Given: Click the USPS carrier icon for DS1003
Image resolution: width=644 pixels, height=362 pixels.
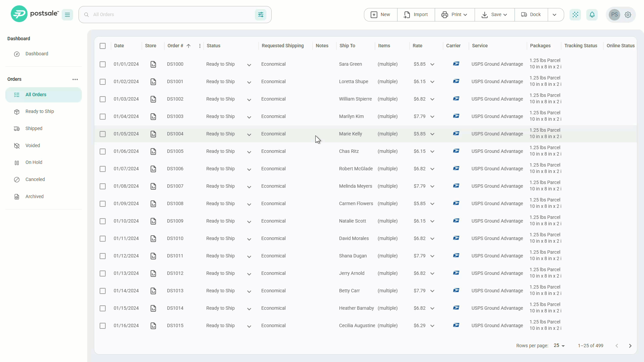Looking at the screenshot, I should (x=456, y=116).
